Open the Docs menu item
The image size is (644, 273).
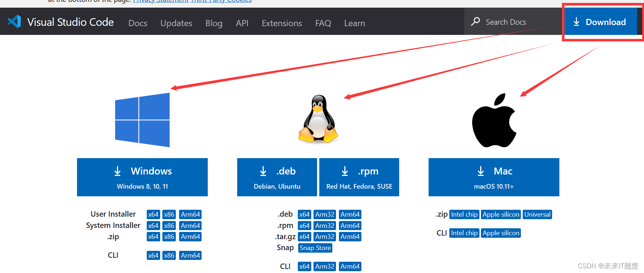click(138, 23)
